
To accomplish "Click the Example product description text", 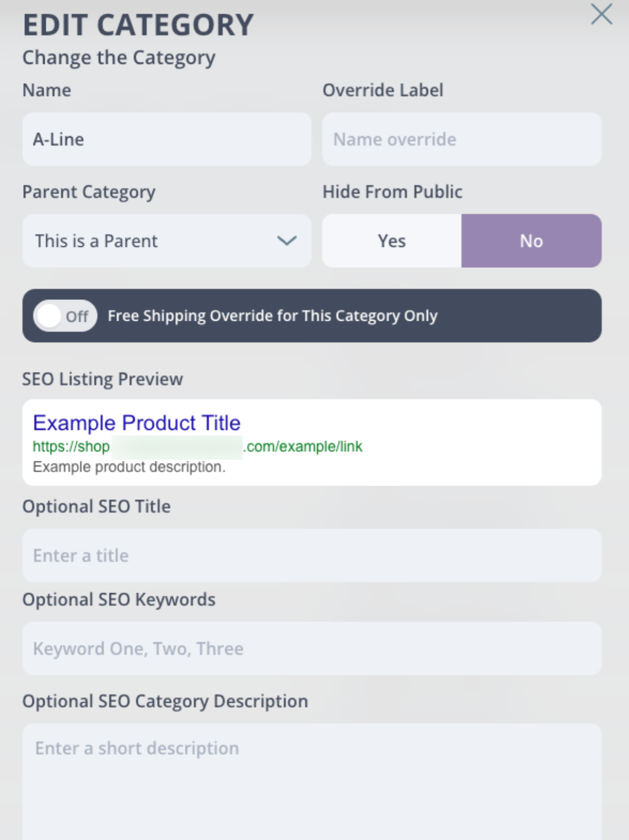I will click(129, 467).
